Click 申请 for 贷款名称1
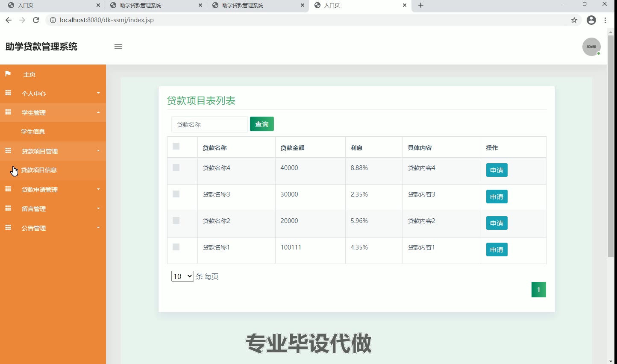This screenshot has width=617, height=364. 497,250
